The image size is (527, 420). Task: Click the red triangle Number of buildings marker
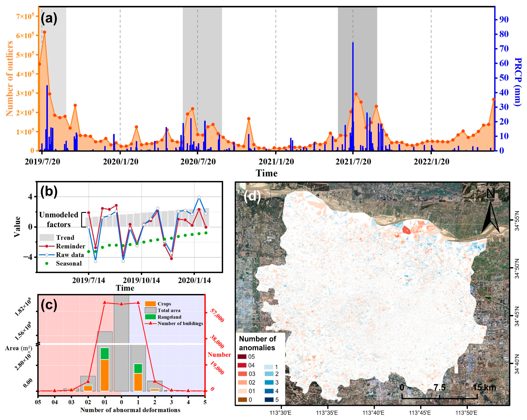[151, 323]
